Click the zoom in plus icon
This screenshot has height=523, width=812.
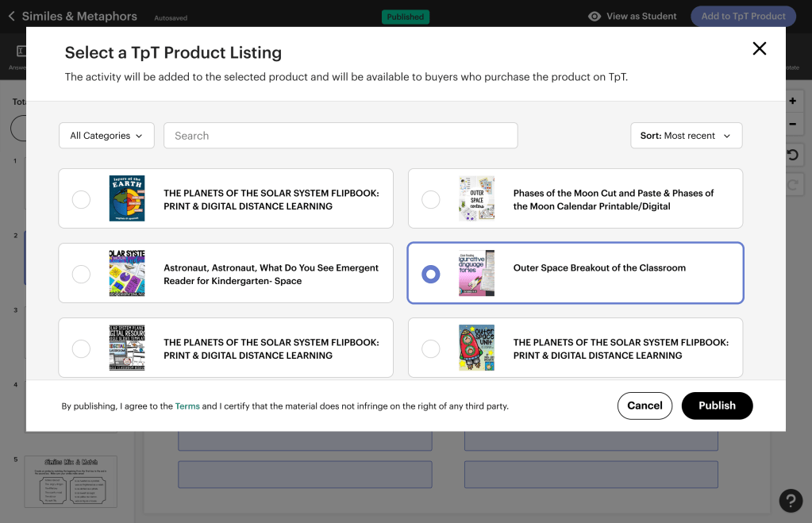(x=792, y=102)
